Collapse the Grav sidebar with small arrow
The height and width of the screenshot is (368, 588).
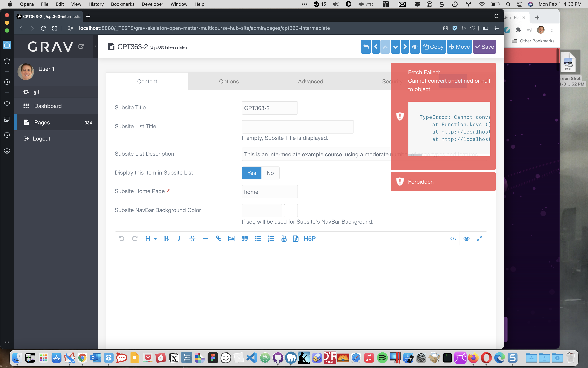[x=96, y=46]
